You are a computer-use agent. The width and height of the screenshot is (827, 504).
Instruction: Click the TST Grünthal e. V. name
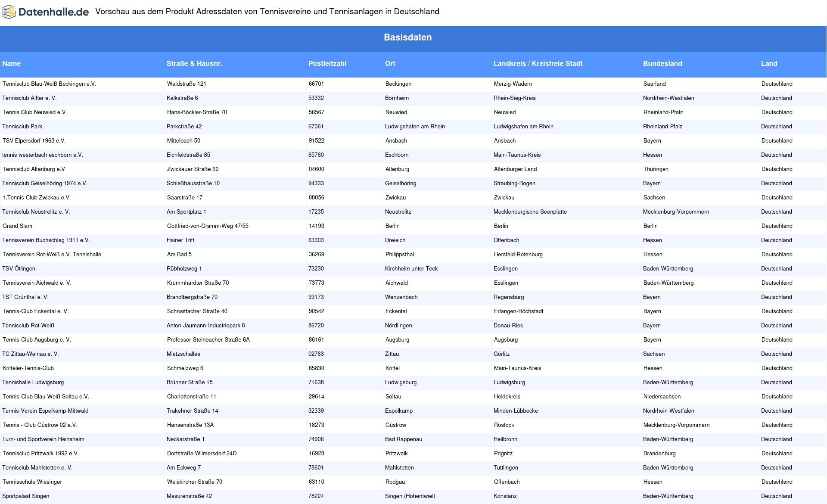[25, 297]
